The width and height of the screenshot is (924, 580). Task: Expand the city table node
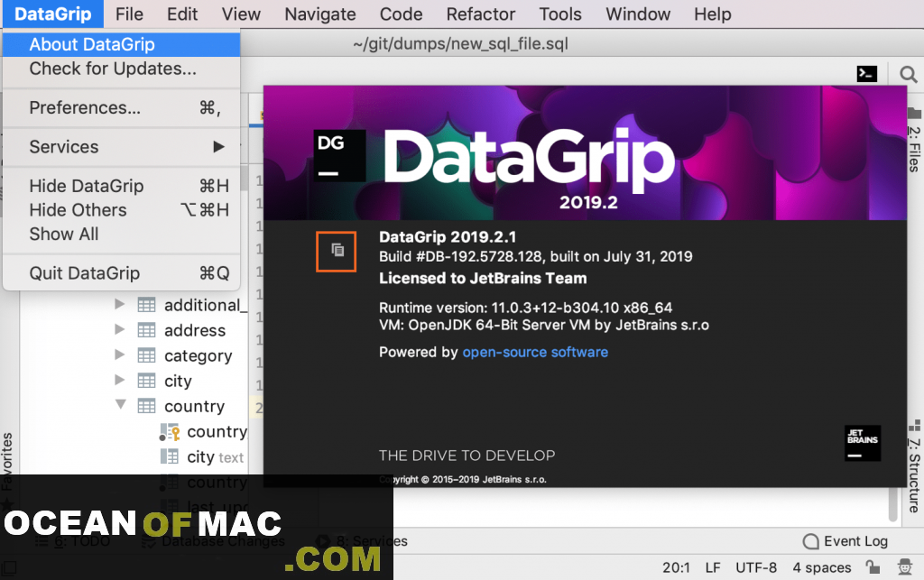tap(120, 381)
